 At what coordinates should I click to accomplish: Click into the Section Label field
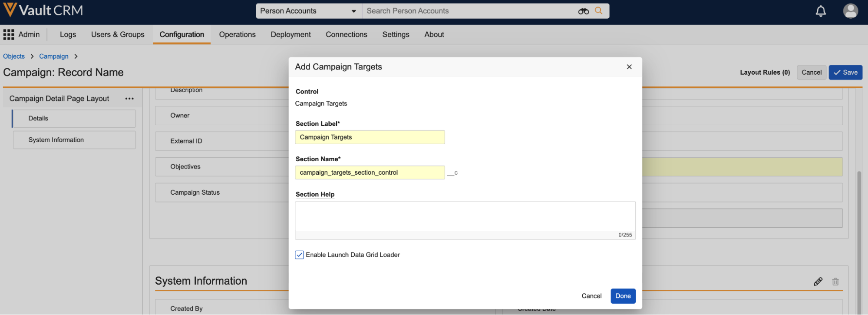[370, 137]
